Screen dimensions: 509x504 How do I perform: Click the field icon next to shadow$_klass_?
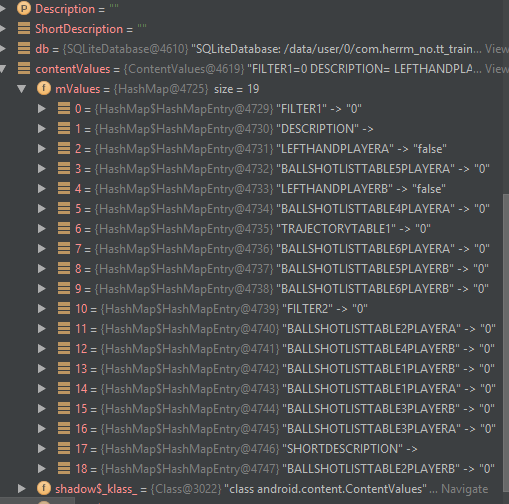pos(44,489)
